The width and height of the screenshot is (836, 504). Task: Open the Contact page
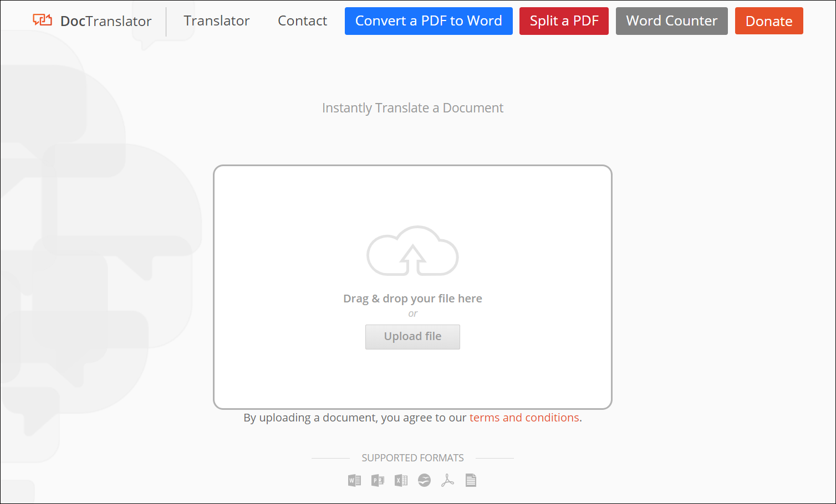click(x=302, y=21)
